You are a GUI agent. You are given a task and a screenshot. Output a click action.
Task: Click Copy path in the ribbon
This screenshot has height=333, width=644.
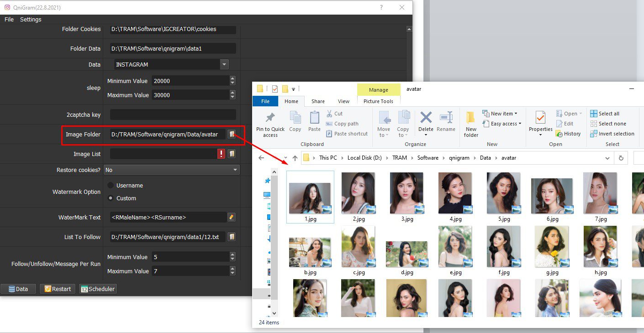click(x=343, y=124)
